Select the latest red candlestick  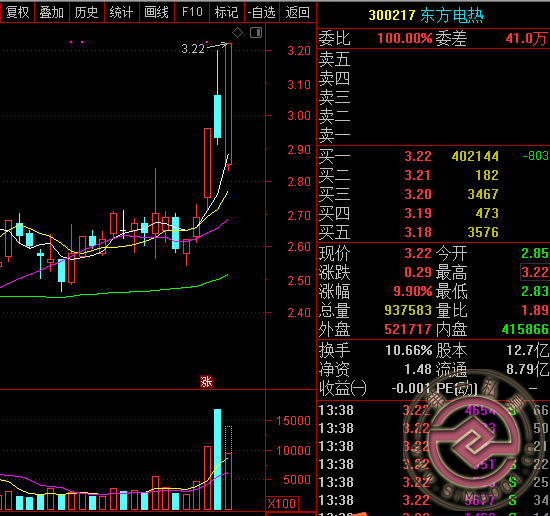pos(228,104)
